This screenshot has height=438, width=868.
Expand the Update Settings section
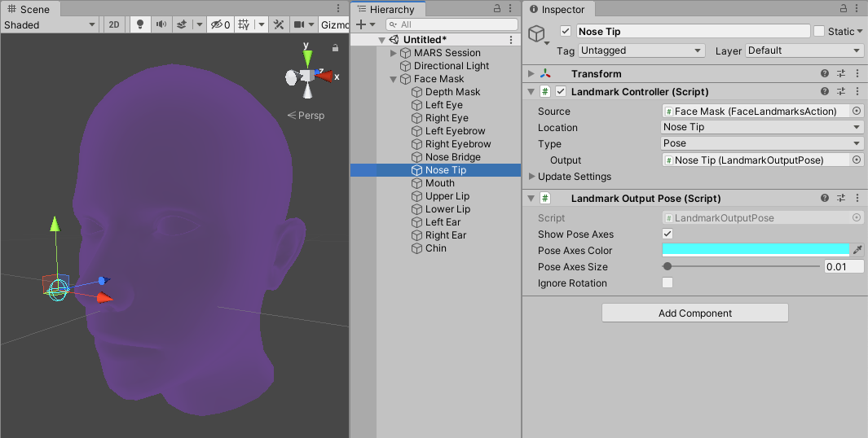532,177
